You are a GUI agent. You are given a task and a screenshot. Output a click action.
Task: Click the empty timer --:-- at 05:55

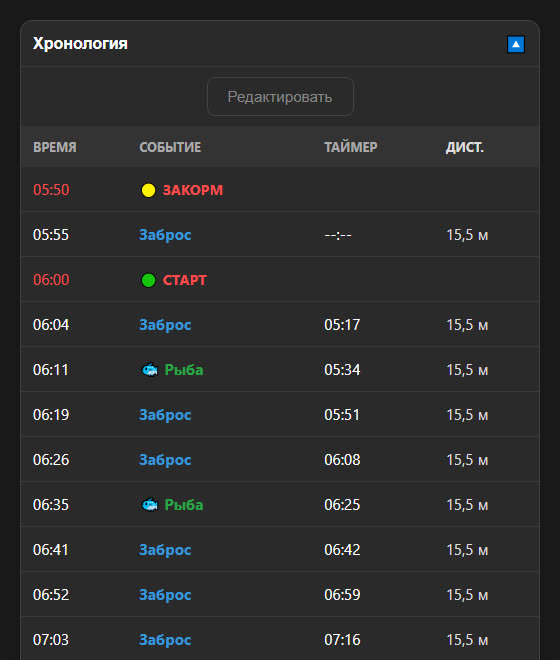pyautogui.click(x=338, y=235)
